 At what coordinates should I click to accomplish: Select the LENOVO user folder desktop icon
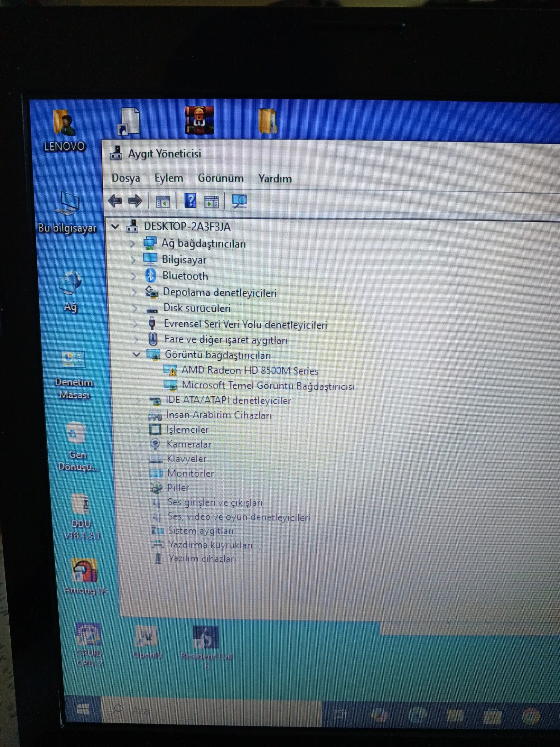pos(64,130)
